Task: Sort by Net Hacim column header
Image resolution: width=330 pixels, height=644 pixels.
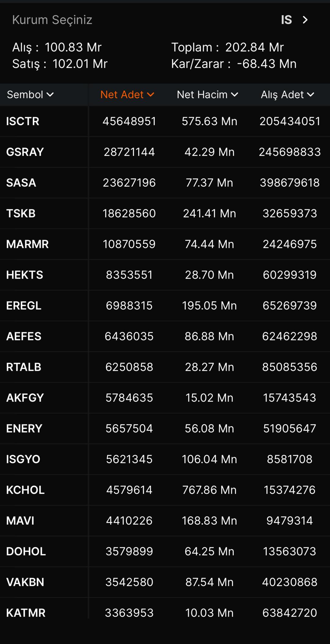Action: [202, 95]
